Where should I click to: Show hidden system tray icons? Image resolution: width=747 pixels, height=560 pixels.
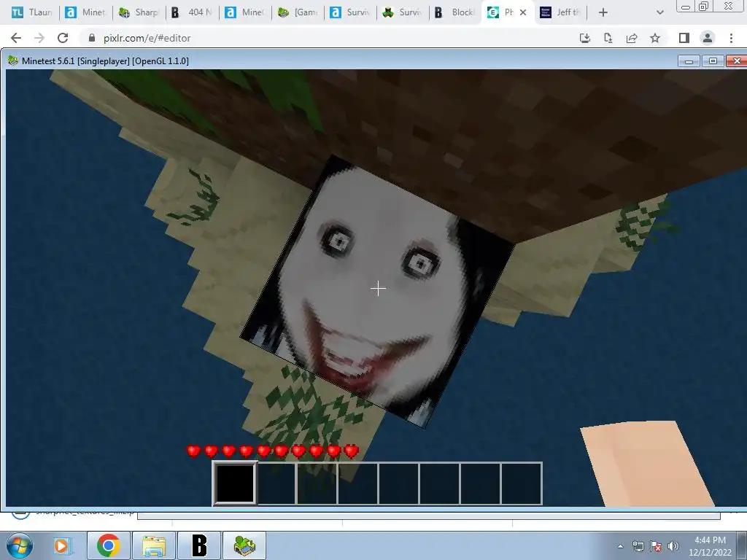tap(620, 546)
